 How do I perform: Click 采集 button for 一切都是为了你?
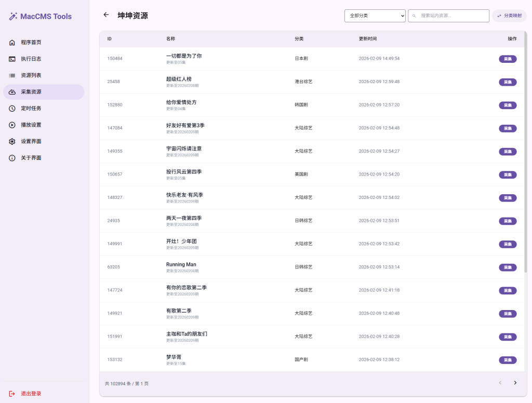click(508, 59)
